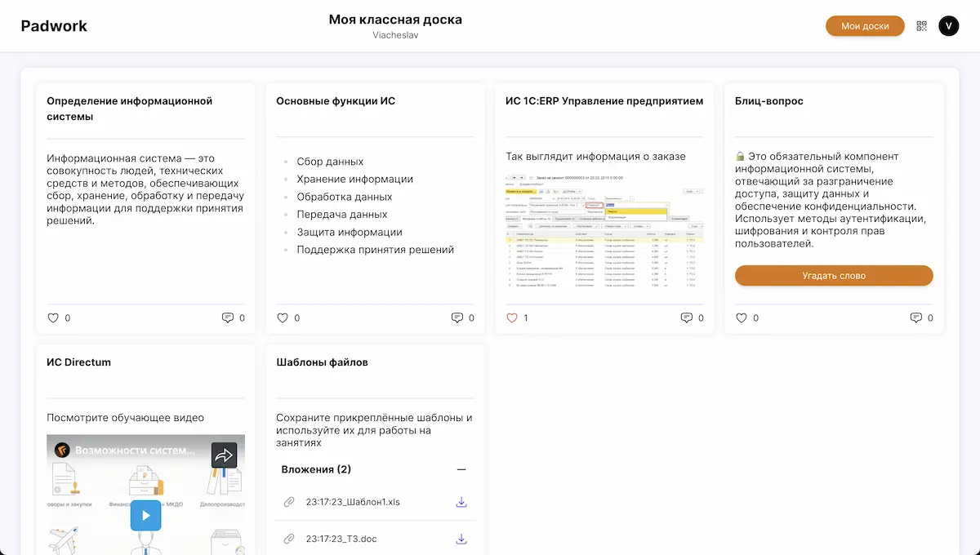Image resolution: width=980 pixels, height=555 pixels.
Task: Collapse the Вложения (2) section
Action: click(x=461, y=469)
